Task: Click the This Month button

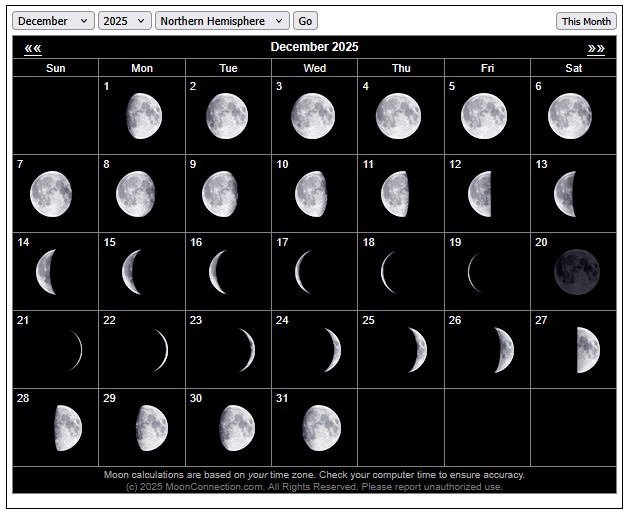Action: (586, 21)
